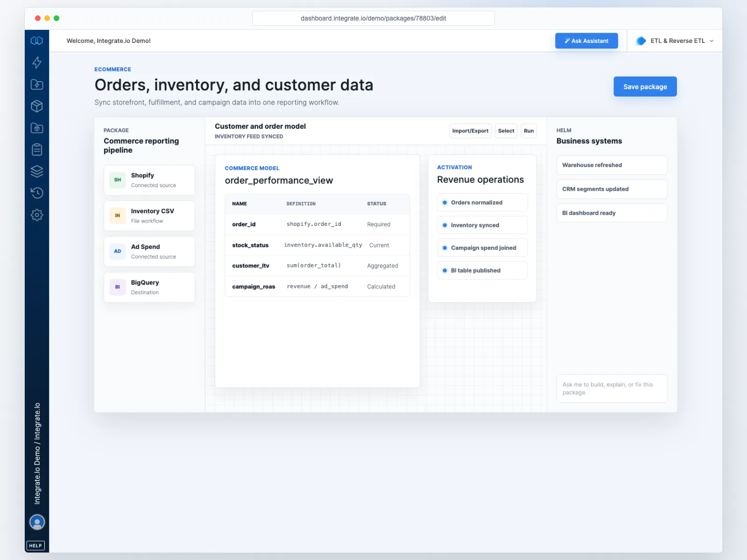
Task: Click the Inventory synced step
Action: [x=482, y=225]
